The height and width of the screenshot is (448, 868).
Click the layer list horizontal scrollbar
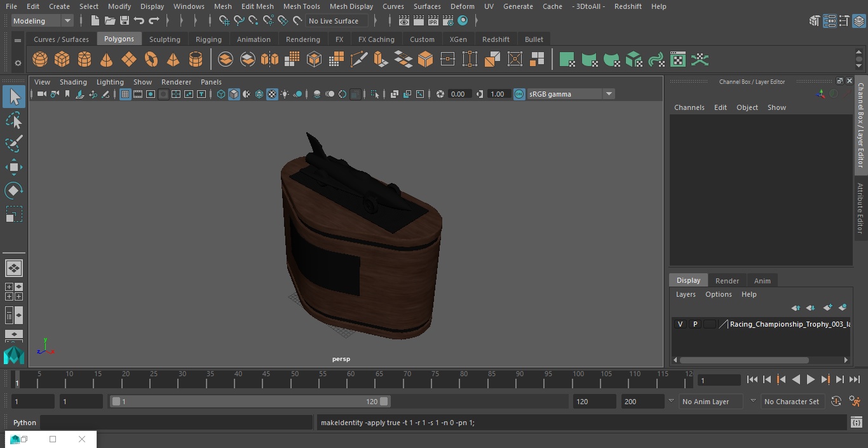pyautogui.click(x=744, y=360)
